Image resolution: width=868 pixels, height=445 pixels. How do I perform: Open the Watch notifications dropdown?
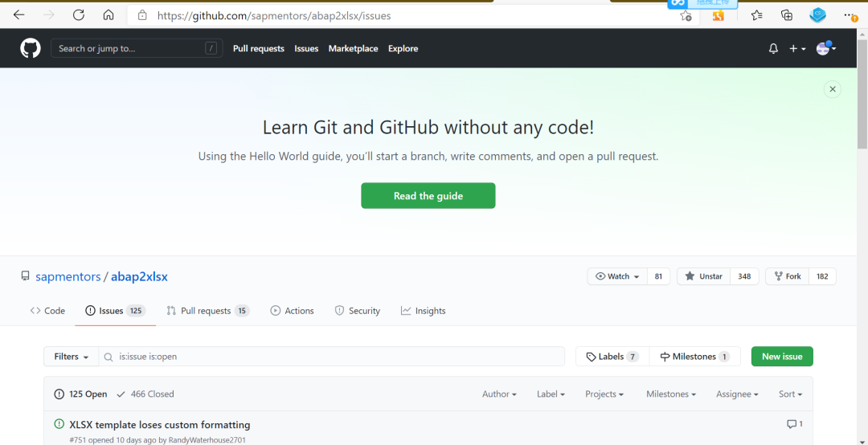(617, 276)
